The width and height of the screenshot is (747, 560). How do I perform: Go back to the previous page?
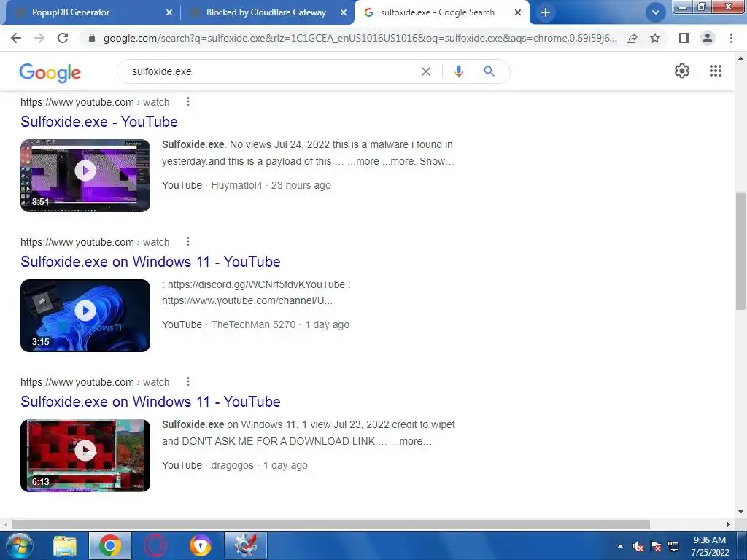[x=16, y=38]
